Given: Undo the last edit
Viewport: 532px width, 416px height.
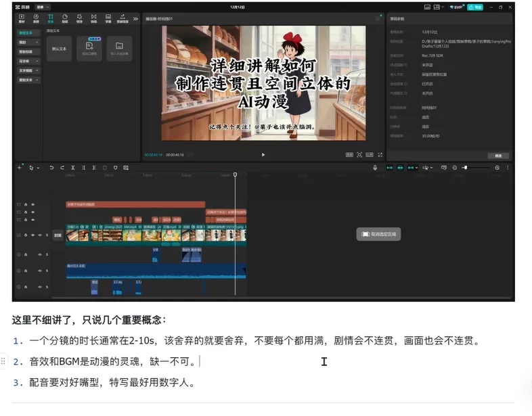Looking at the screenshot, I should click(x=51, y=168).
